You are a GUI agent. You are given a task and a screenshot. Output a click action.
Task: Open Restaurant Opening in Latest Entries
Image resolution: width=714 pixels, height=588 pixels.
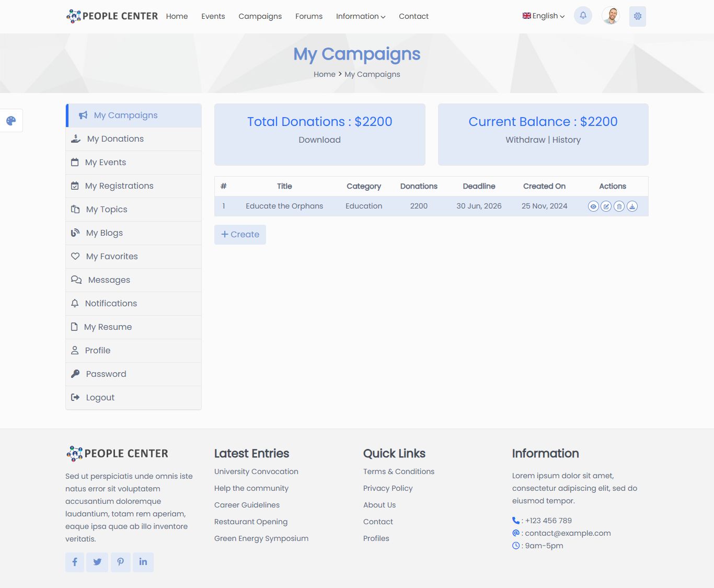[251, 522]
